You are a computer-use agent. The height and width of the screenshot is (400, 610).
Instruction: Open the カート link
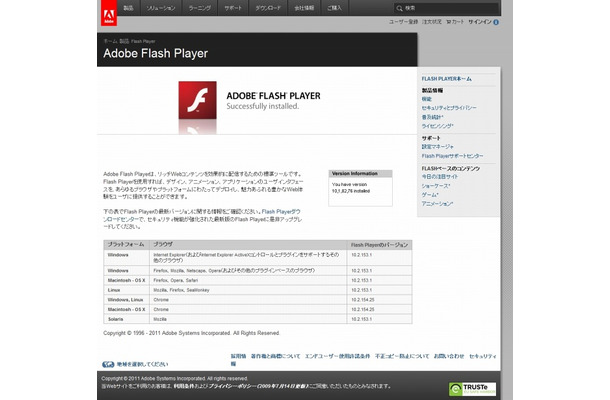(x=455, y=22)
